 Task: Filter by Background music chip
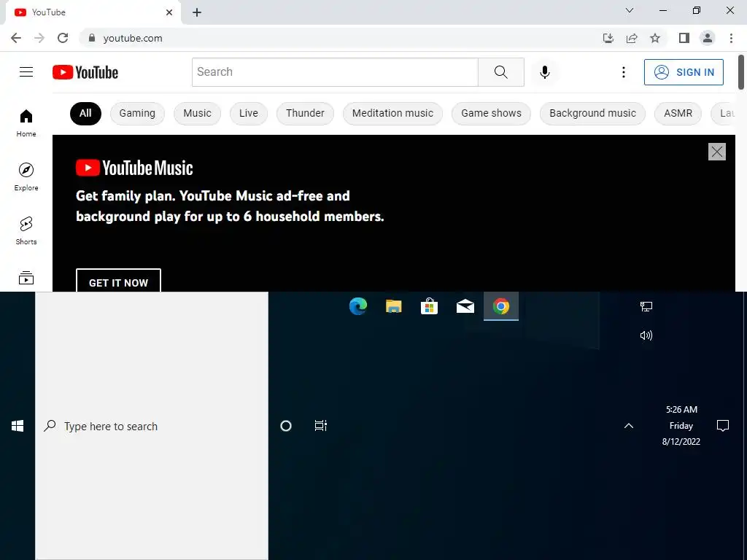[x=592, y=113]
